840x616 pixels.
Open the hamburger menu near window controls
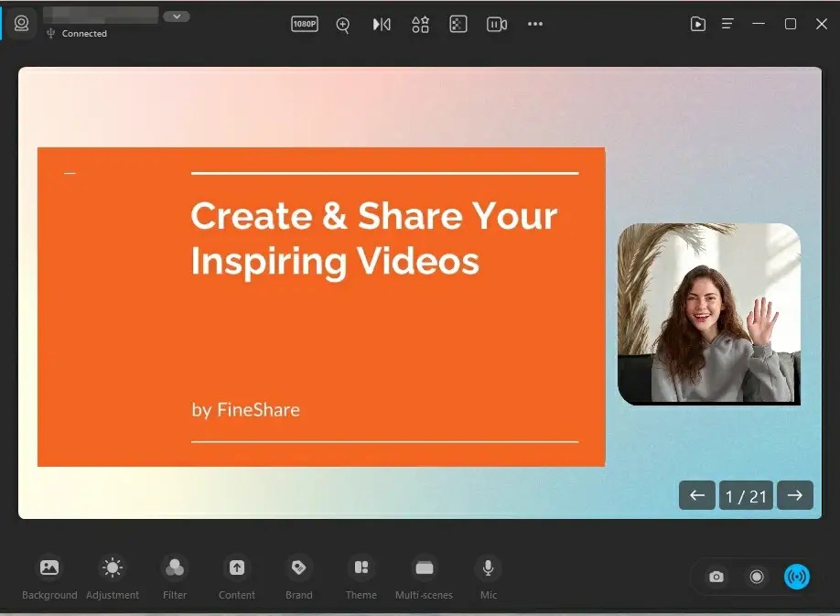click(x=727, y=24)
